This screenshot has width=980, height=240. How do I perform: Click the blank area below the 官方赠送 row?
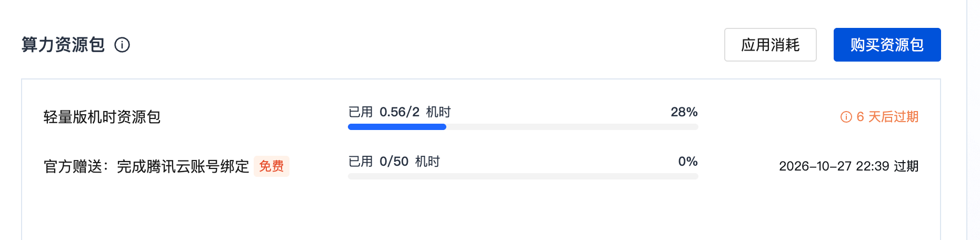coord(474,211)
